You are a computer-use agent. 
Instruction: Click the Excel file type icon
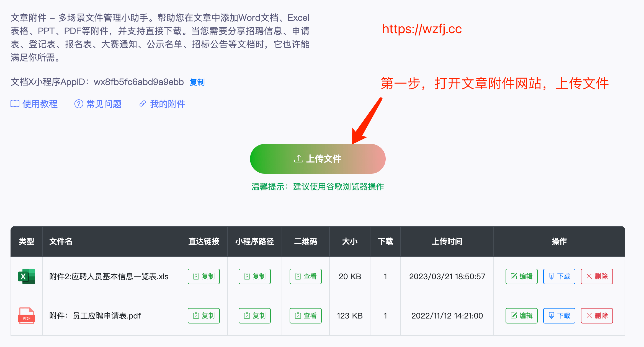pyautogui.click(x=27, y=276)
